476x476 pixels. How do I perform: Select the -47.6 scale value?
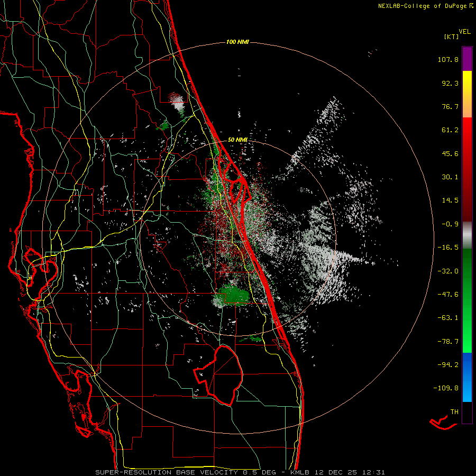(x=448, y=295)
